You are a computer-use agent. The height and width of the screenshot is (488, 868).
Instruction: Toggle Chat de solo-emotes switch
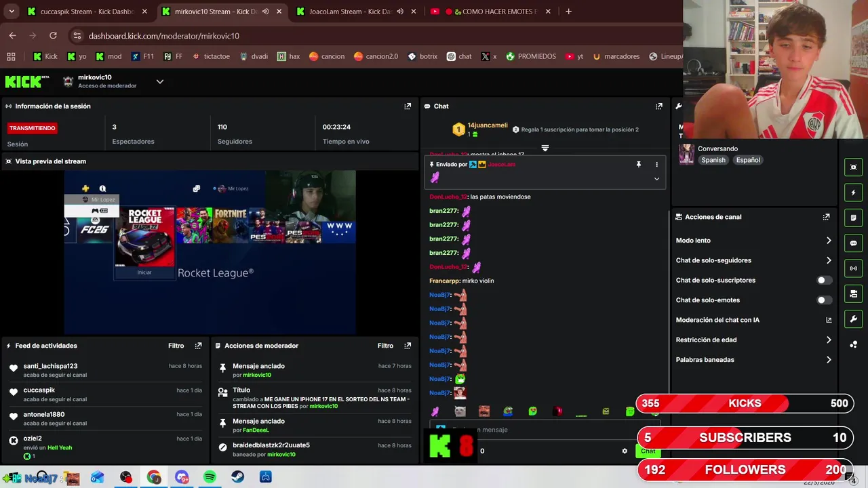click(x=824, y=300)
